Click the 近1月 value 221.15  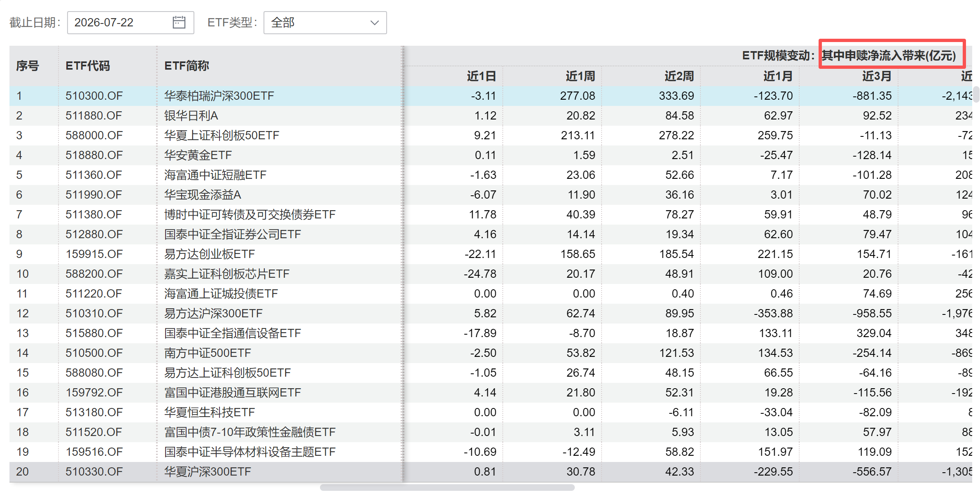click(775, 254)
